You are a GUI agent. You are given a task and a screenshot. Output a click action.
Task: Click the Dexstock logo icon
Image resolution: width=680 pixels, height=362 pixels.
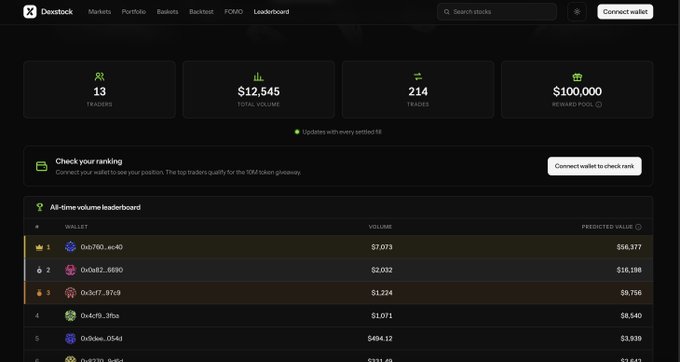click(x=30, y=12)
